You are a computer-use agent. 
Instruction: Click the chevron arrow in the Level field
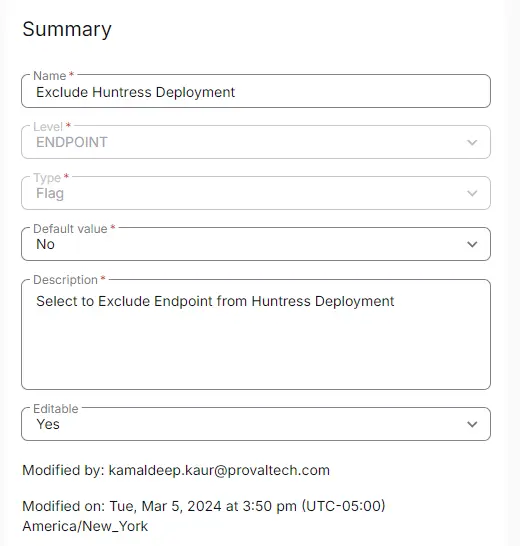click(x=472, y=142)
